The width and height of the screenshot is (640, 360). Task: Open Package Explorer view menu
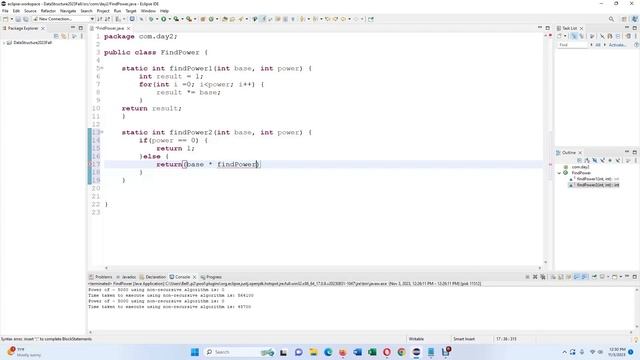(82, 36)
